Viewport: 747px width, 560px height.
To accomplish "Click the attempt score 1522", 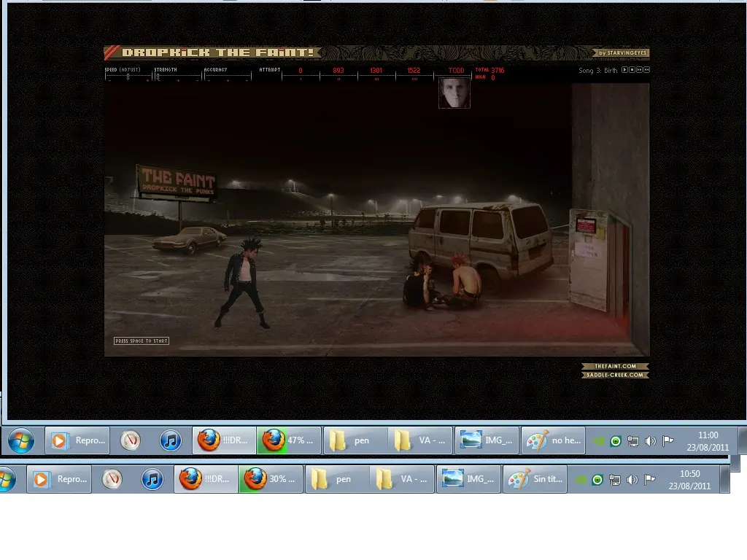I will point(414,71).
